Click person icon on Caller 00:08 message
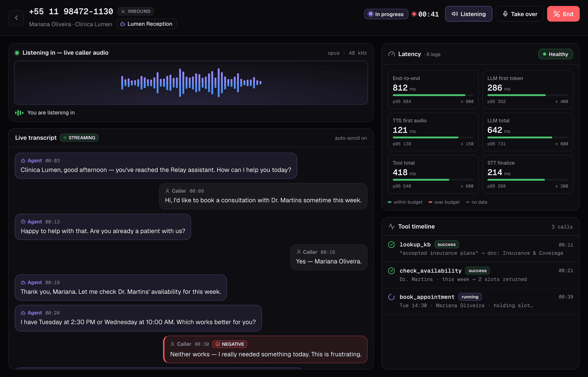The image size is (588, 377). coord(167,191)
